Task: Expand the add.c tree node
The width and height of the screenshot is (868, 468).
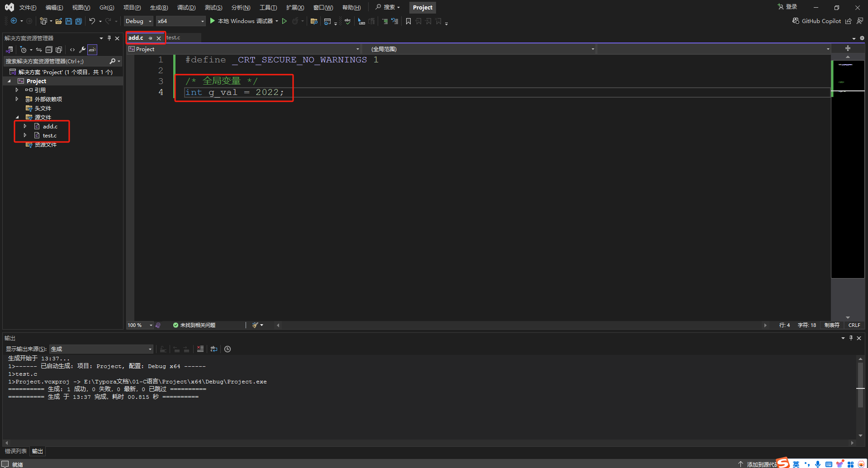Action: click(25, 127)
